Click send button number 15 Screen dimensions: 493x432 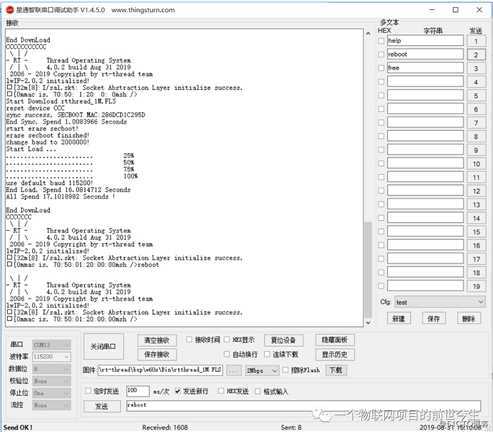click(x=476, y=232)
